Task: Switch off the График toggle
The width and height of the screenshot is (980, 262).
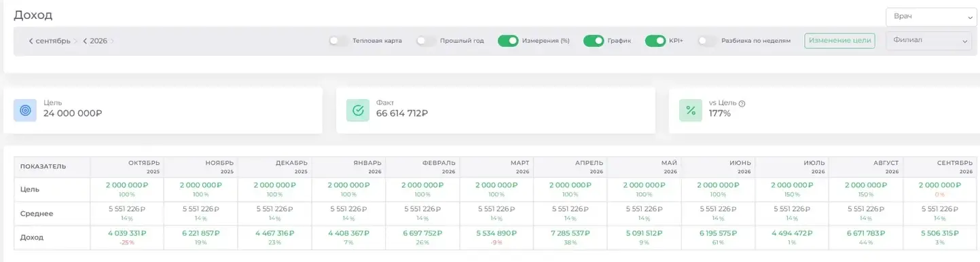Action: tap(594, 41)
